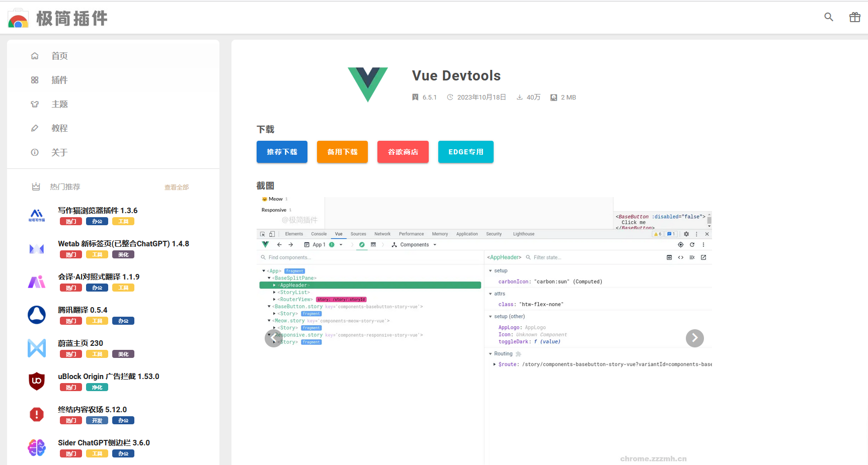Viewport: 868px width, 465px height.
Task: Click the 腾讯翻译 plugin icon
Action: coord(37,315)
